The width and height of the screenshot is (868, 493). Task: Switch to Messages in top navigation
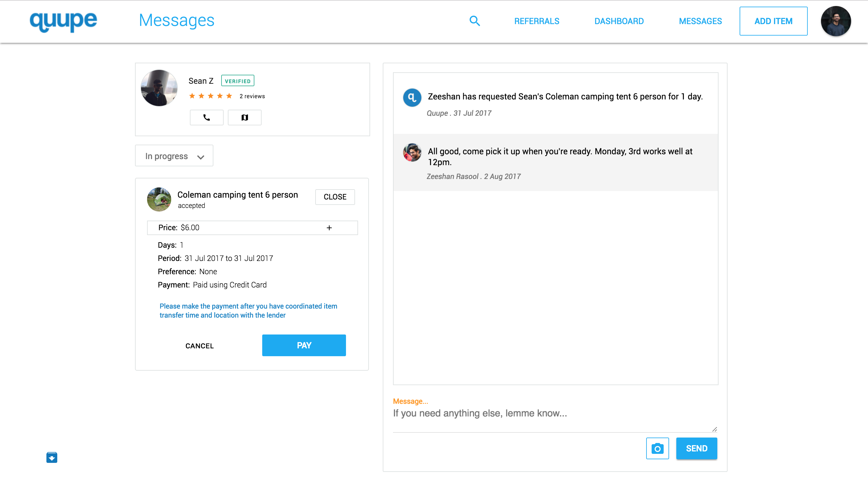tap(700, 21)
